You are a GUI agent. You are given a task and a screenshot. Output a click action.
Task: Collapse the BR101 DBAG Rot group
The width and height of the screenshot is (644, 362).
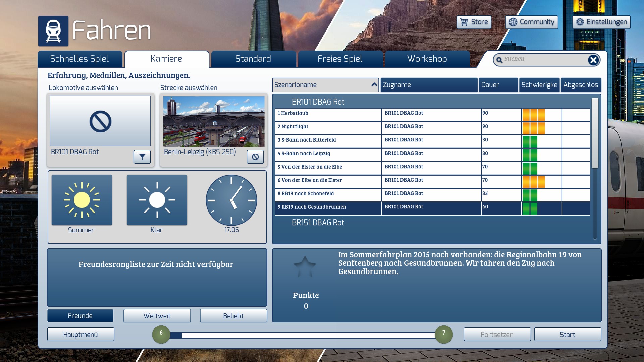click(x=318, y=102)
